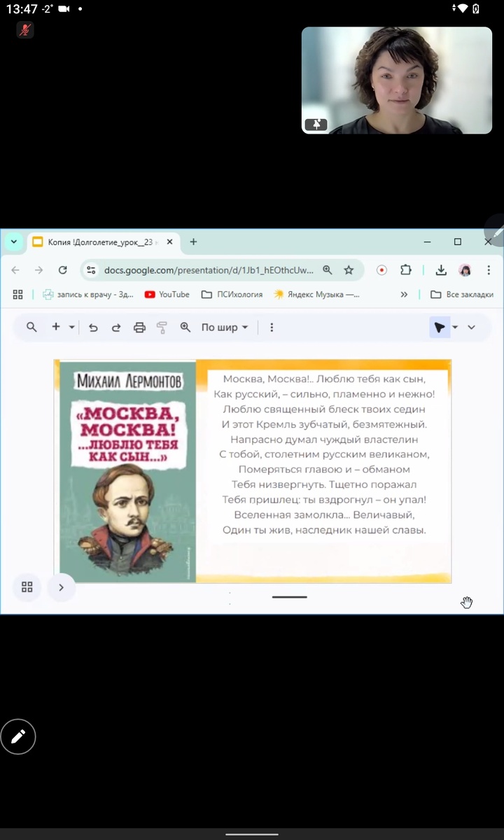Open the Apps grid in bookmarks bar
The width and height of the screenshot is (504, 840).
pyautogui.click(x=18, y=295)
